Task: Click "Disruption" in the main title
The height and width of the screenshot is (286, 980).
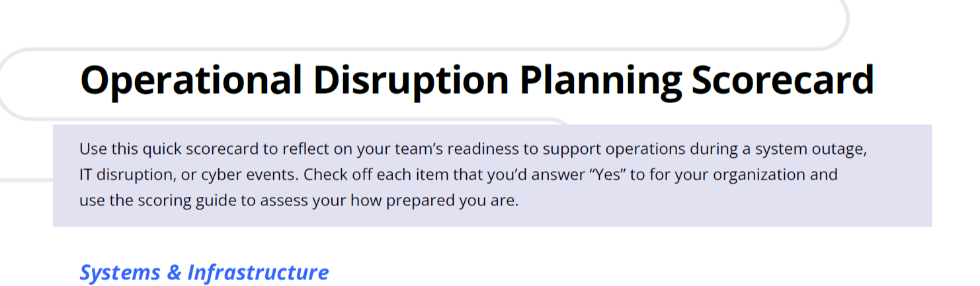Action: click(410, 81)
